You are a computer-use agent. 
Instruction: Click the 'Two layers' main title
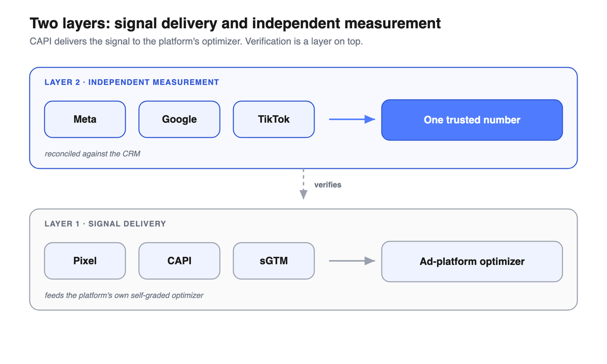[235, 23]
